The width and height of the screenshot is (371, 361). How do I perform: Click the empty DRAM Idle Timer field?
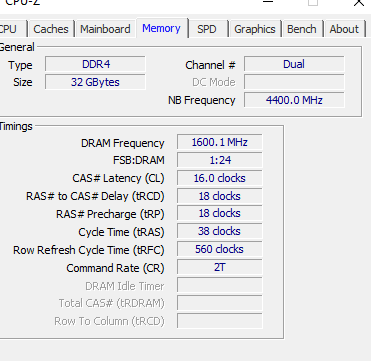(x=219, y=285)
